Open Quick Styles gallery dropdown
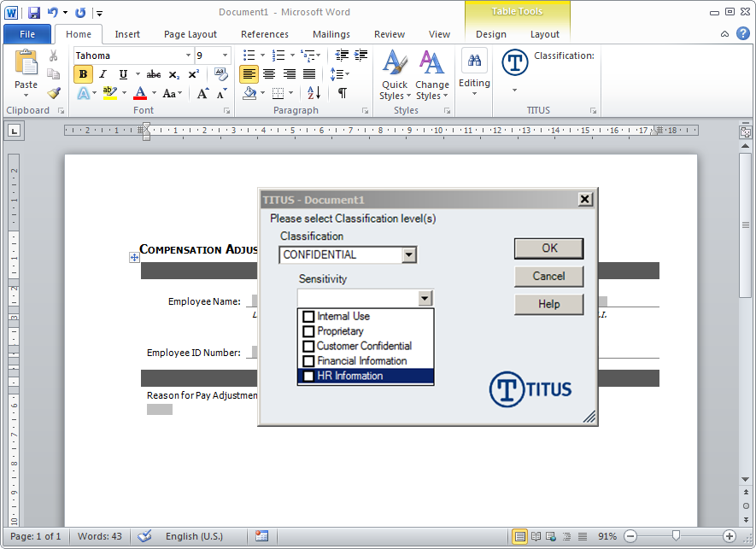Viewport: 756px width, 549px height. [395, 75]
